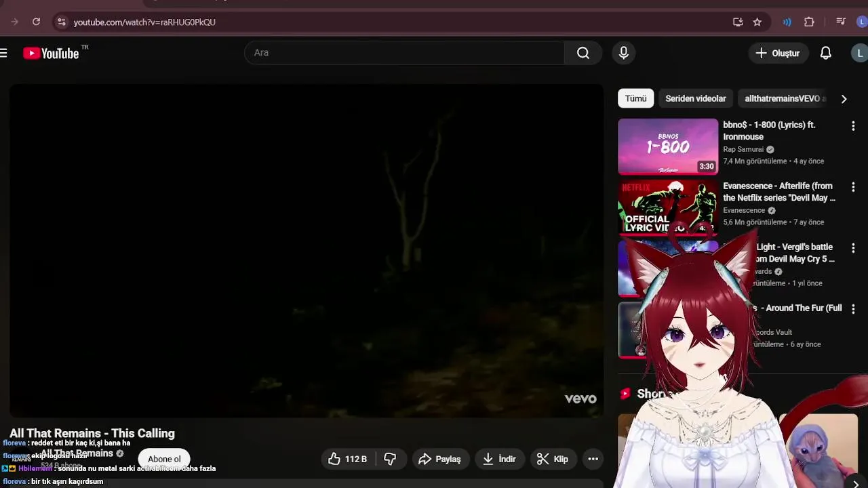This screenshot has width=868, height=488.
Task: Open Rap Samurai channel name
Action: tap(743, 149)
